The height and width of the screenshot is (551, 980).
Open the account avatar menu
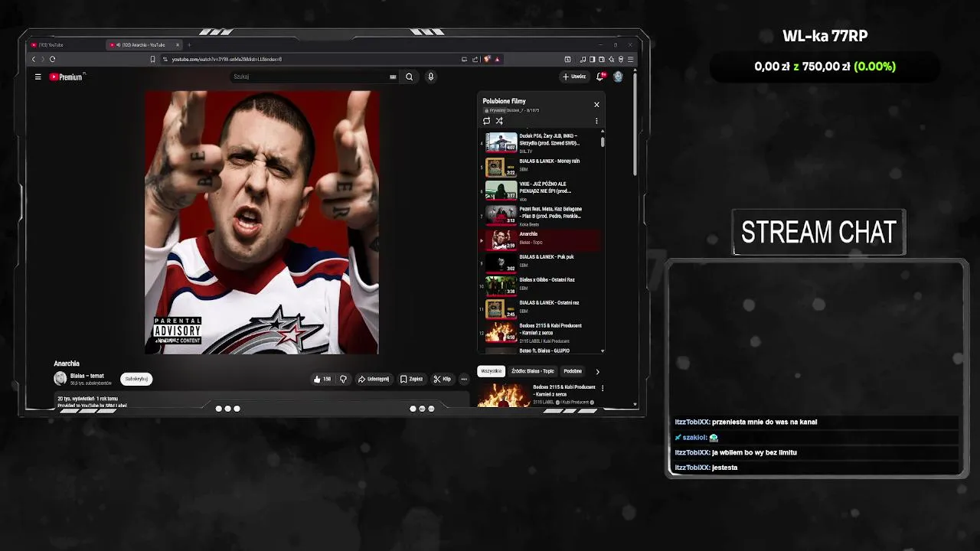click(618, 77)
